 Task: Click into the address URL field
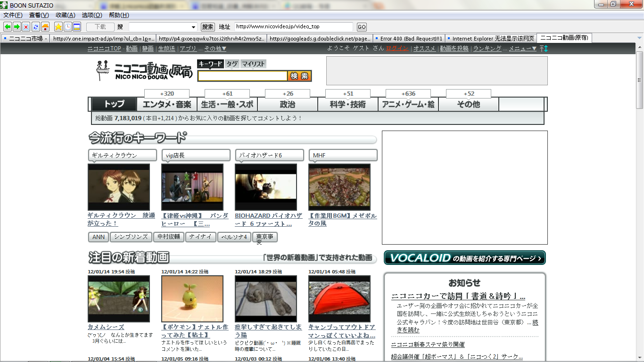click(293, 27)
